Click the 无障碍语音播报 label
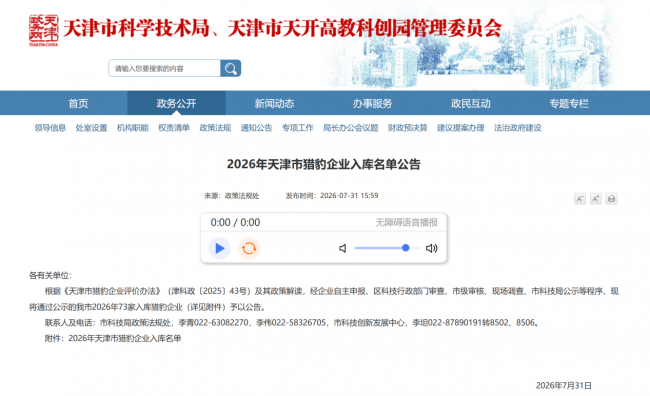The height and width of the screenshot is (396, 650). (407, 223)
